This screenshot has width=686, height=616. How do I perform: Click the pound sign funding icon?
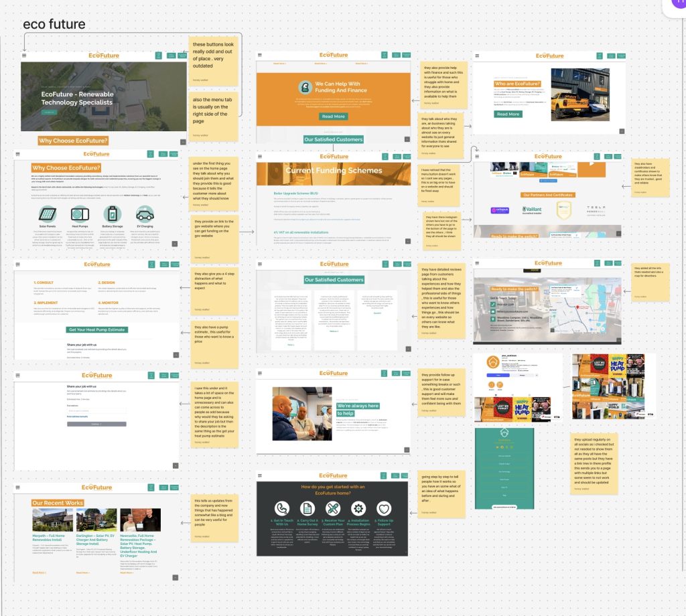[305, 87]
